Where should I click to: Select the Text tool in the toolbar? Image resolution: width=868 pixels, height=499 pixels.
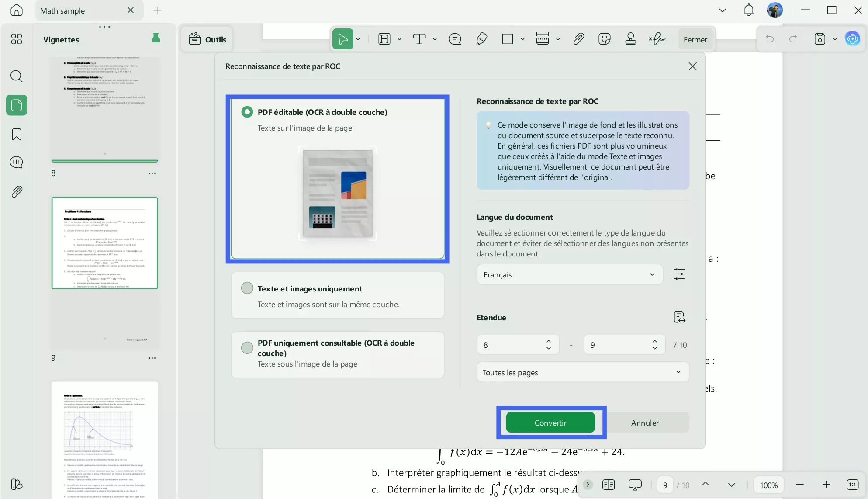pos(420,39)
